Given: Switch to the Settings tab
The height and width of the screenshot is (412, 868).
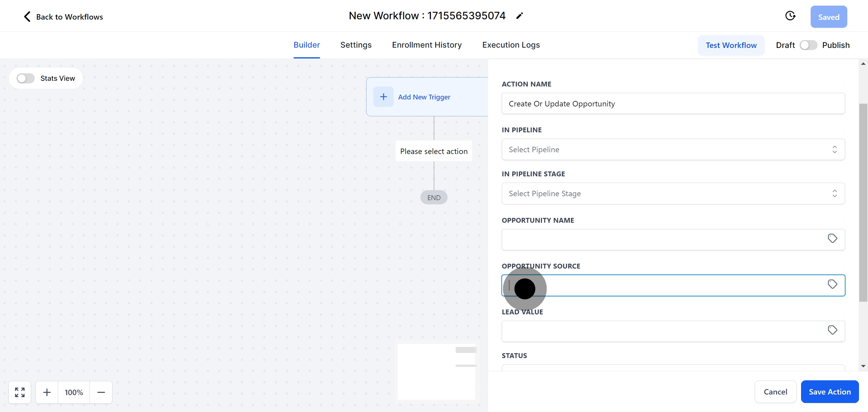Looking at the screenshot, I should coord(356,45).
